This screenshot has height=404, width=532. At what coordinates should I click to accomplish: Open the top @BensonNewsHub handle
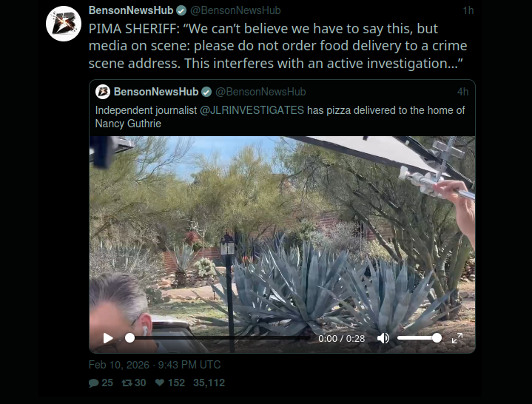[235, 10]
